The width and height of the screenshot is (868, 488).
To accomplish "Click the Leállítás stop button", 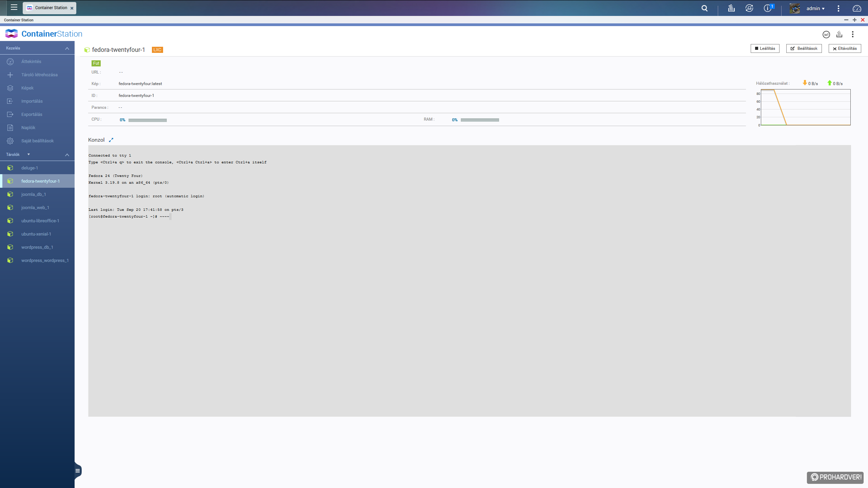I will (x=765, y=48).
